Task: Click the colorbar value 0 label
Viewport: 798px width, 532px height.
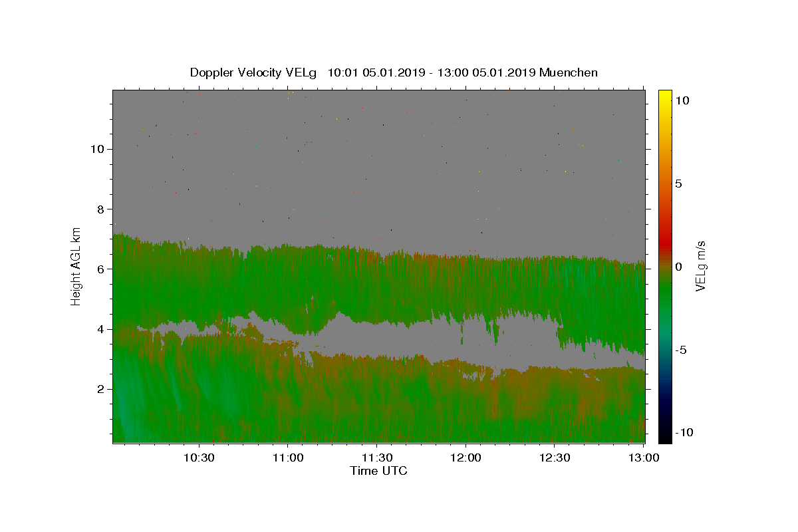Action: pyautogui.click(x=678, y=267)
